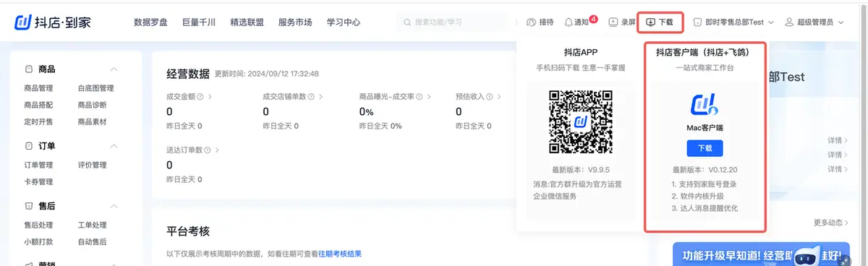
Task: Click the blue 下载 button for the Mac client
Action: (705, 147)
